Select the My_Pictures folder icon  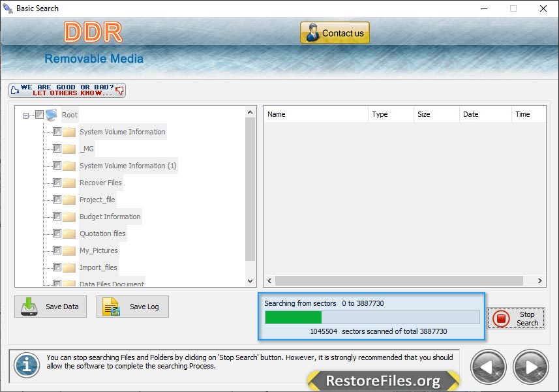tap(69, 251)
